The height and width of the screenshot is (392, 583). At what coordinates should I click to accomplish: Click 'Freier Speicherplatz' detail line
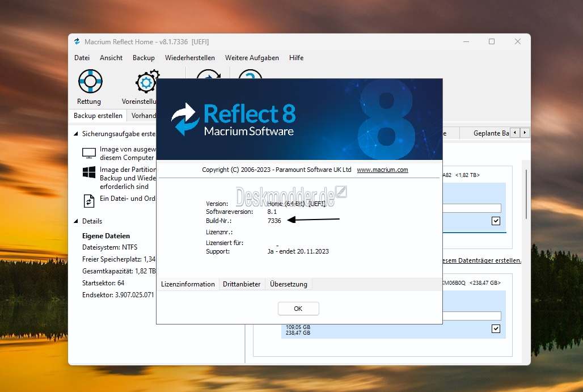[119, 259]
